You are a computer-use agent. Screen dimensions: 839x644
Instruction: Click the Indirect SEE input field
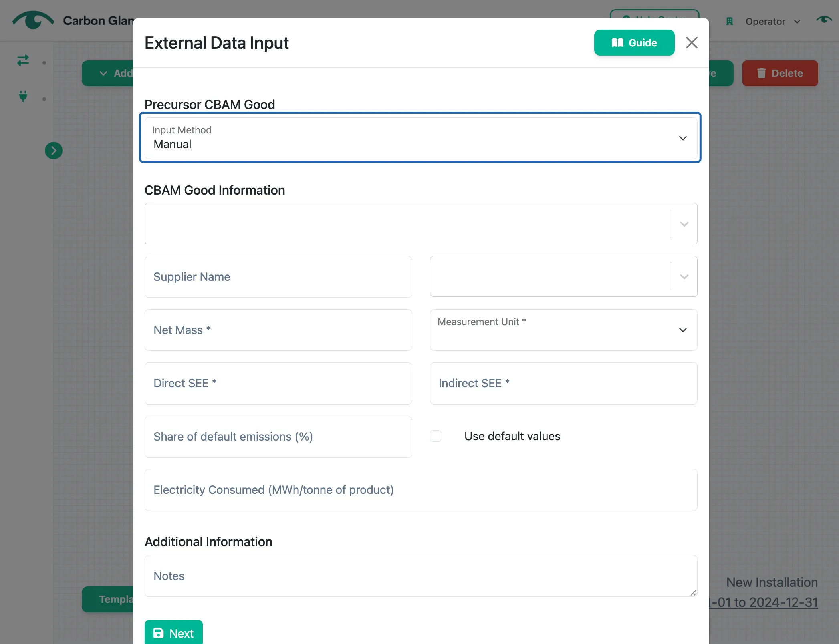pos(563,383)
